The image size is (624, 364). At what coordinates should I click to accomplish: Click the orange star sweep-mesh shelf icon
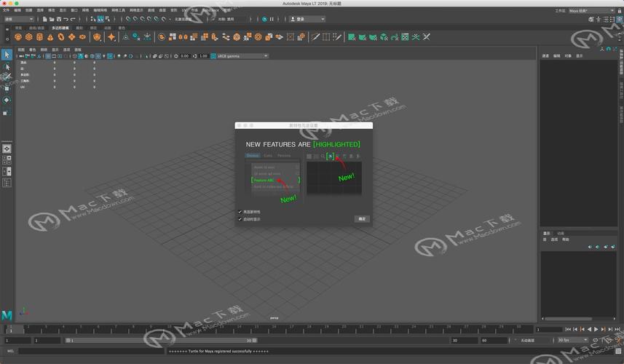[111, 37]
